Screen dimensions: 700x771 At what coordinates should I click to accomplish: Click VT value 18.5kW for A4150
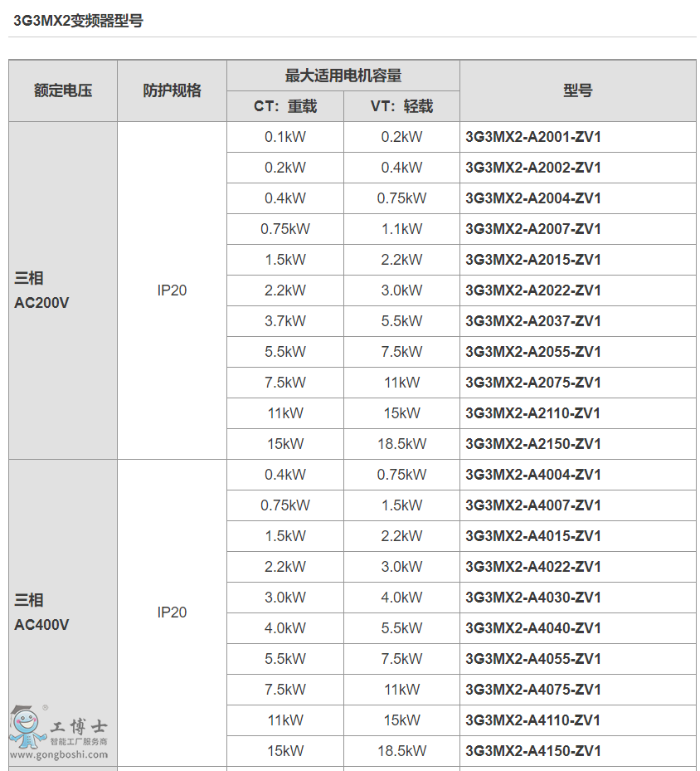pyautogui.click(x=401, y=751)
